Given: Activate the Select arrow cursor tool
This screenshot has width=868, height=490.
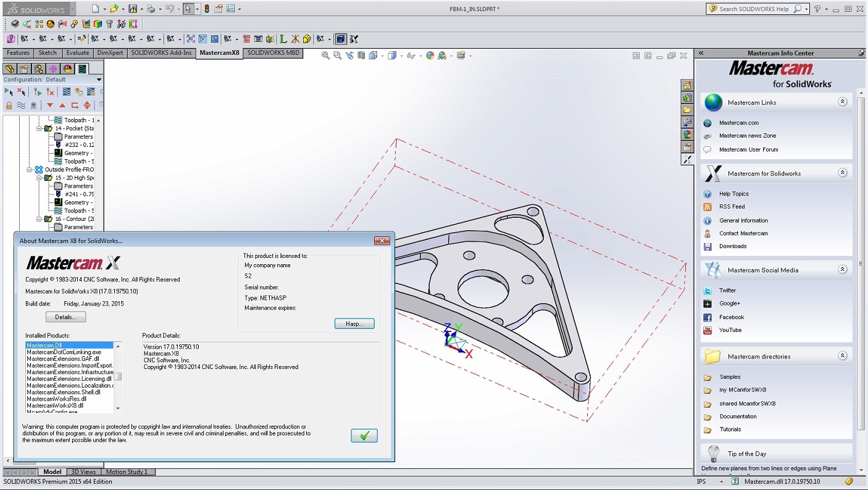Looking at the screenshot, I should pyautogui.click(x=188, y=9).
